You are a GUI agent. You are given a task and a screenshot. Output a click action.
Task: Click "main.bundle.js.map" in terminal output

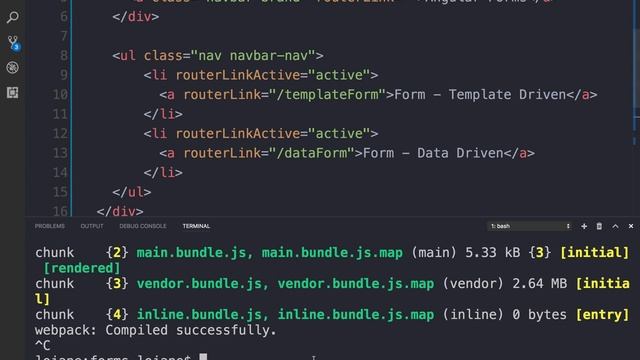click(332, 253)
